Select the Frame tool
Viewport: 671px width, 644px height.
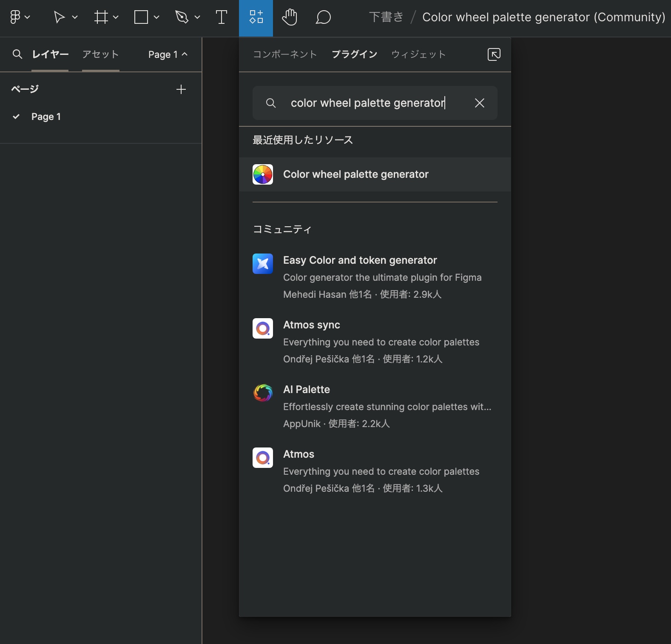click(101, 17)
